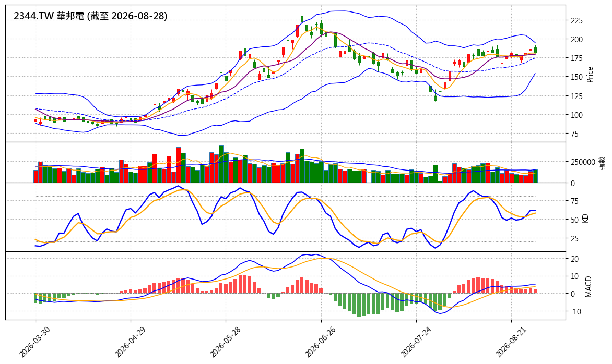Click the chart title 2344.TW 華邦電

point(90,16)
